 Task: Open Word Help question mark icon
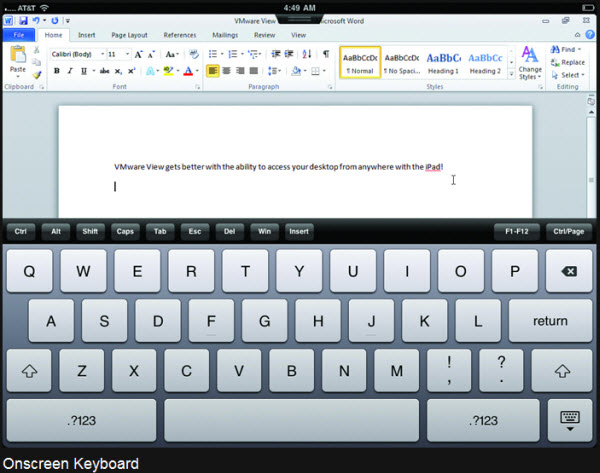click(590, 34)
